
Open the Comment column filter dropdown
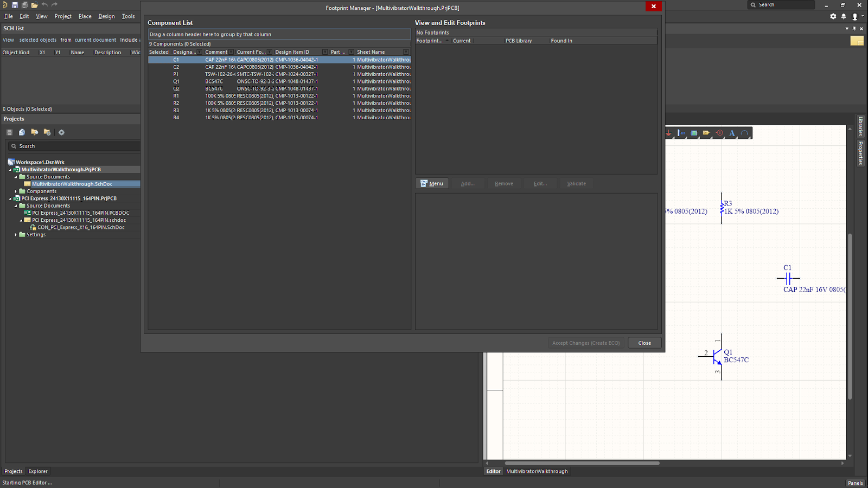click(231, 52)
